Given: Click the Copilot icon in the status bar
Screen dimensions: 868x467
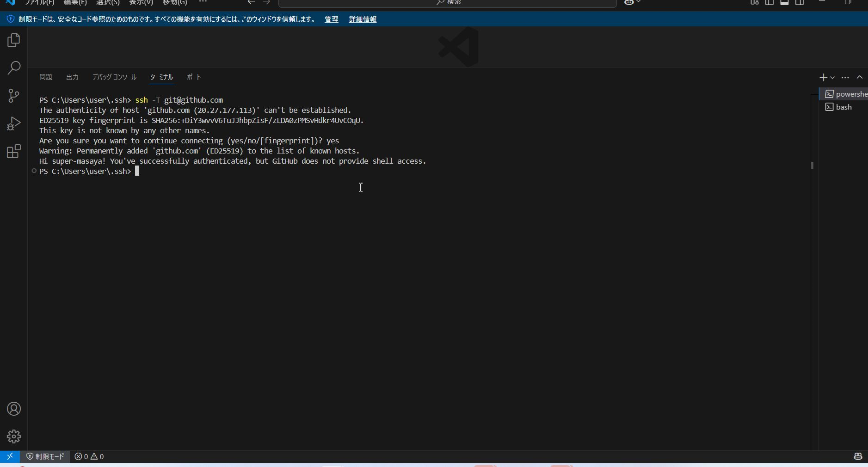Looking at the screenshot, I should (858, 456).
